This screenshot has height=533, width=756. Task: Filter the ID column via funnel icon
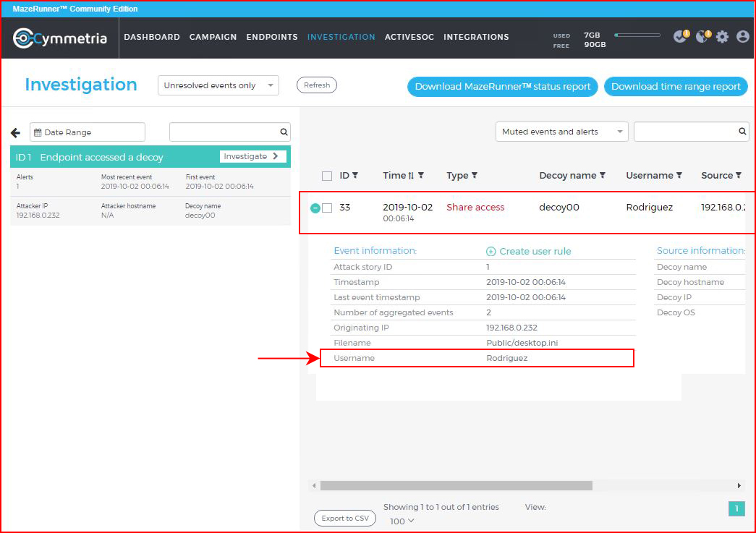click(x=355, y=176)
